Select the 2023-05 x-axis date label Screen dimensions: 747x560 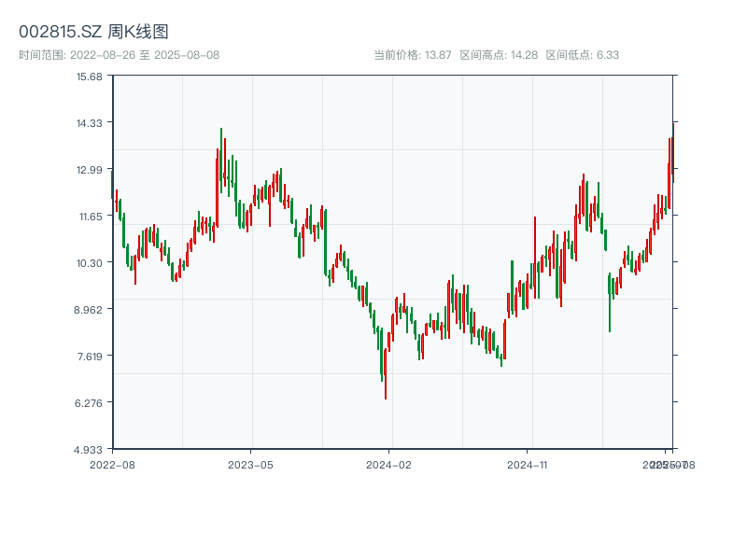tap(250, 464)
